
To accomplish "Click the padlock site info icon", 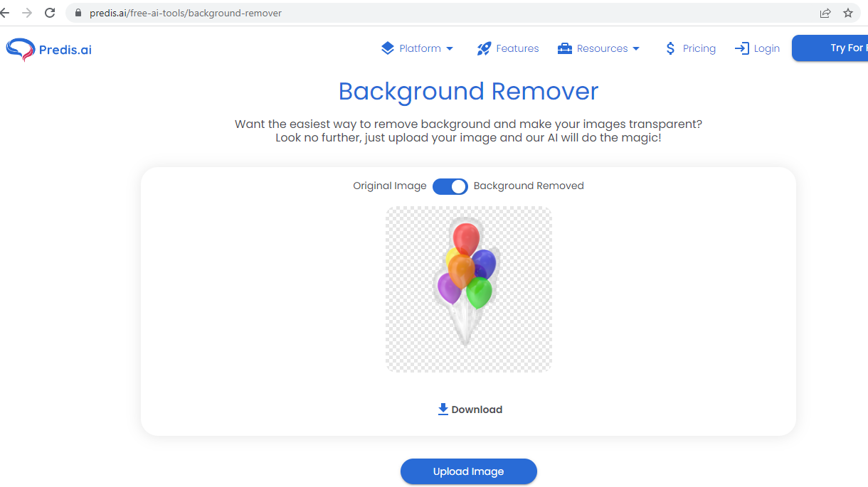I will coord(79,13).
